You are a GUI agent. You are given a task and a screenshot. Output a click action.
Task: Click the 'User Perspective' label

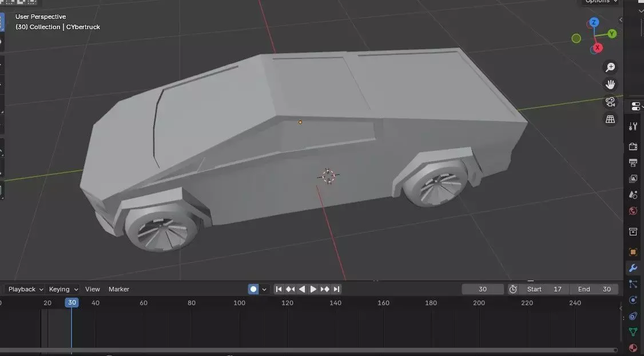click(41, 17)
